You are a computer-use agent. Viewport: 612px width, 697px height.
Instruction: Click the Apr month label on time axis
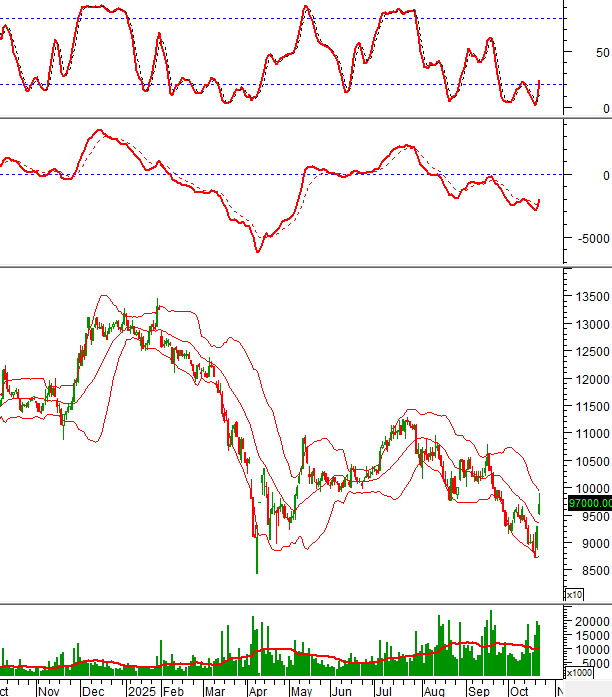[258, 689]
